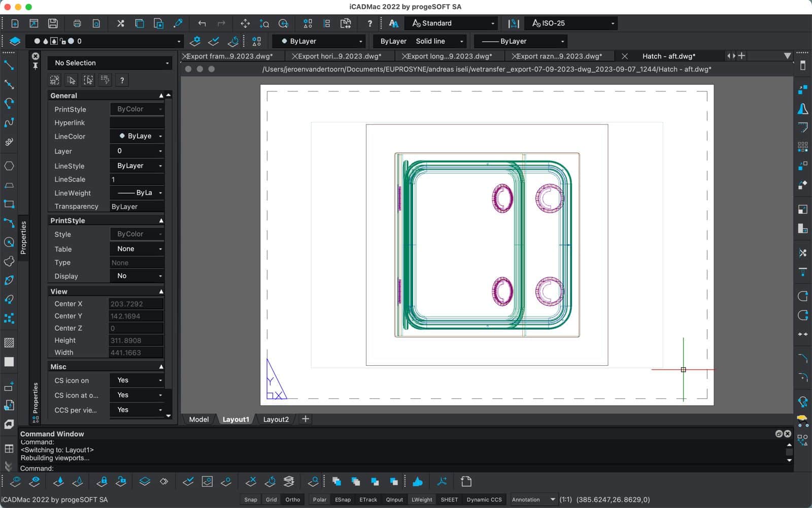
Task: Open the LineColor ByLayer color dropdown
Action: click(138, 136)
